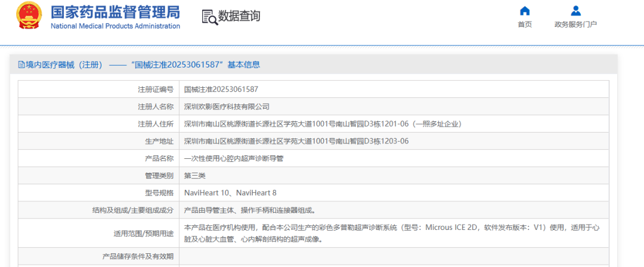
Task: Click the home house icon
Action: pos(525,11)
